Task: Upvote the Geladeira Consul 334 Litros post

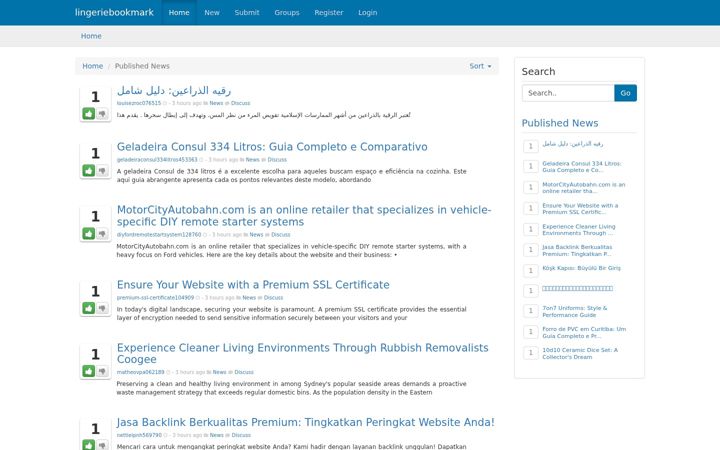Action: pos(89,171)
